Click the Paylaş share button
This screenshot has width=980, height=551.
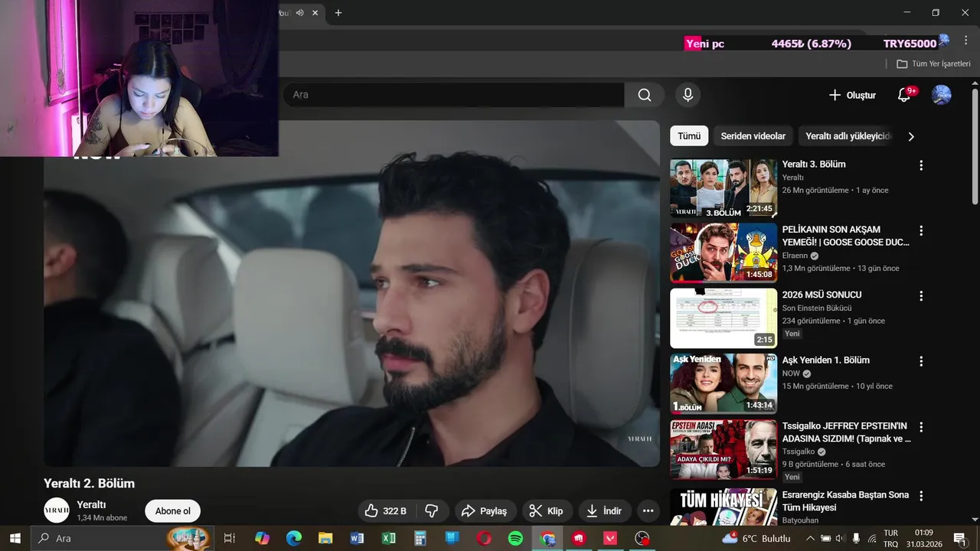[x=485, y=511]
